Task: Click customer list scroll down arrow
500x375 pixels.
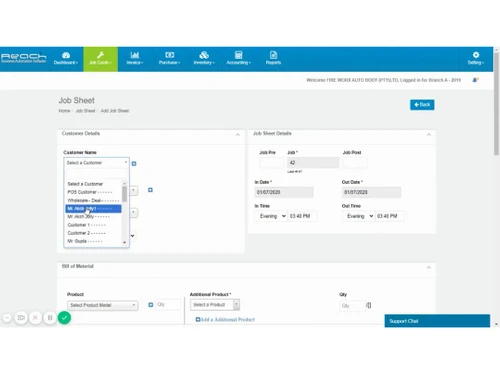Action: point(124,243)
